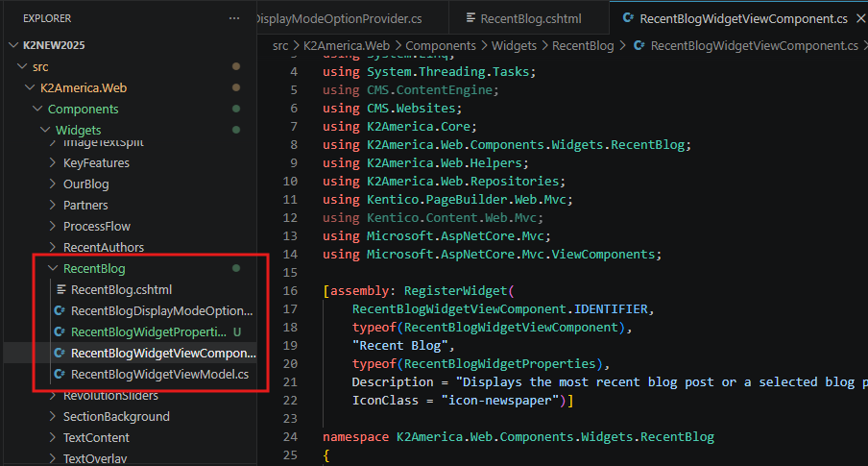Click RecentBlog in breadcrumb path
This screenshot has width=868, height=466.
coord(583,45)
